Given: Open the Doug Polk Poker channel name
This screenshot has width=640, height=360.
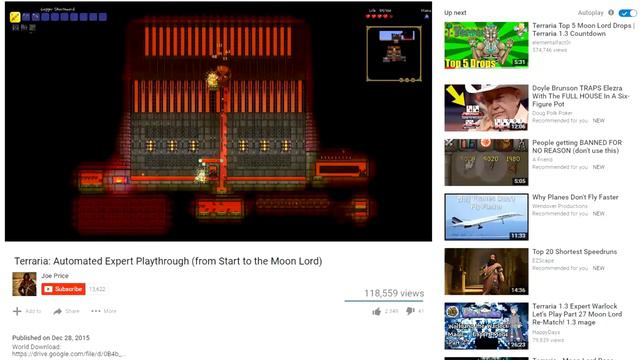Looking at the screenshot, I should 552,113.
